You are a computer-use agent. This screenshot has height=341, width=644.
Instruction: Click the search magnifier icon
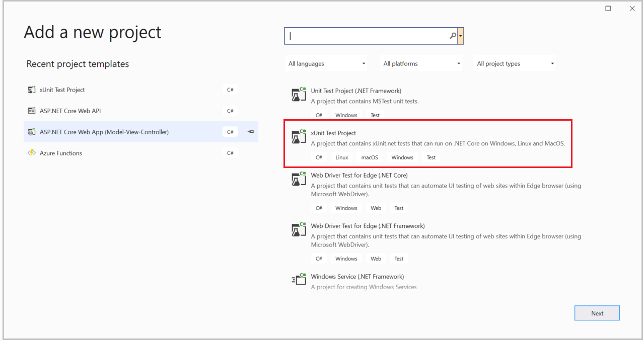[453, 36]
